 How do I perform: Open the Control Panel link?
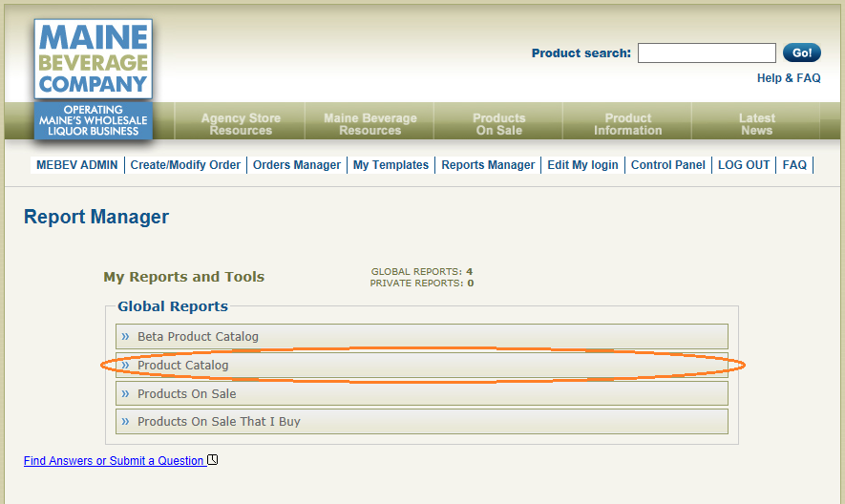point(667,165)
